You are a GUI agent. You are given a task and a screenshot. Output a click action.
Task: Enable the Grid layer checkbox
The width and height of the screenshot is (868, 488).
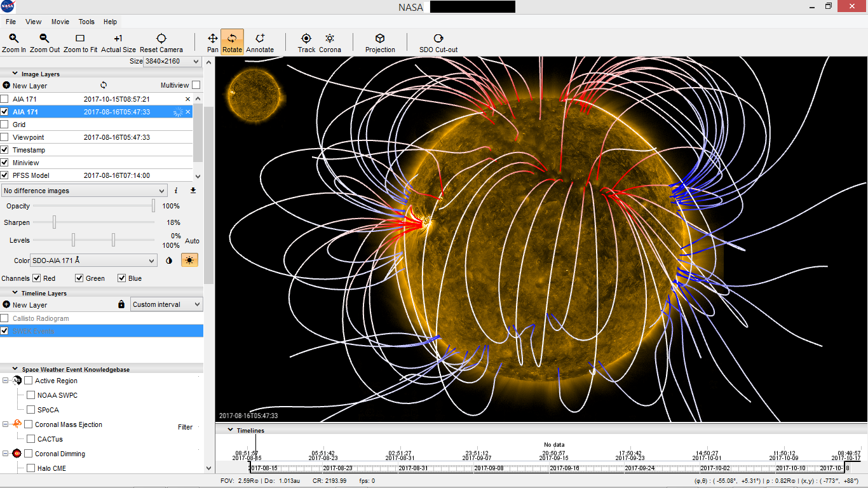pos(5,125)
